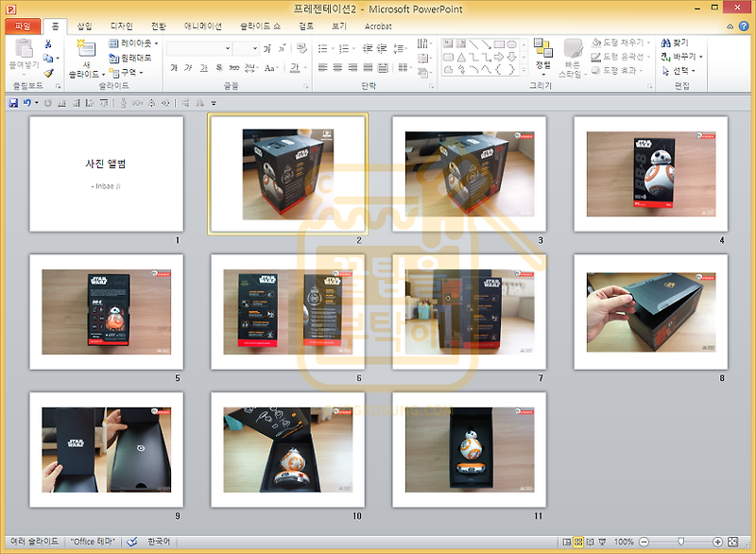Image resolution: width=756 pixels, height=554 pixels.
Task: Expand the Shapes gallery More arrow
Action: tap(524, 70)
